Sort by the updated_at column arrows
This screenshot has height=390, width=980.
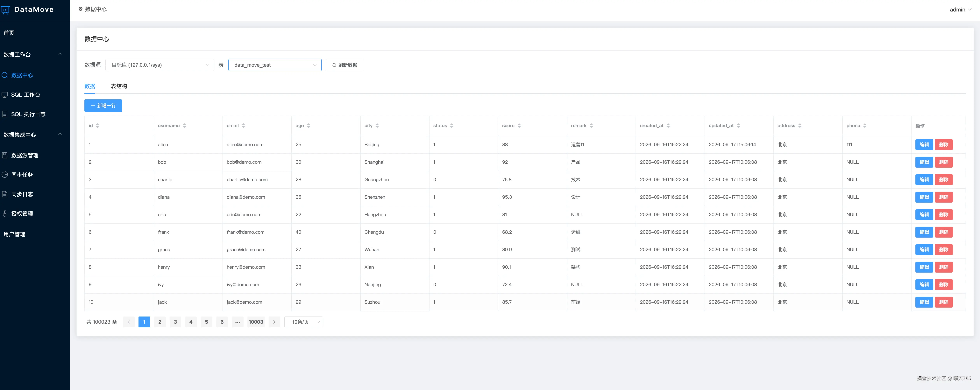click(x=738, y=126)
